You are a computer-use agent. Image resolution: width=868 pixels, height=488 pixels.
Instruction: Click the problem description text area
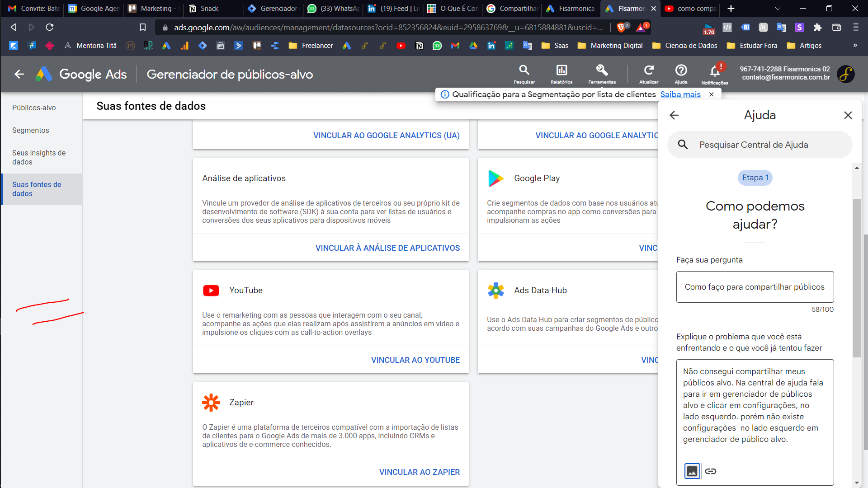coord(755,422)
